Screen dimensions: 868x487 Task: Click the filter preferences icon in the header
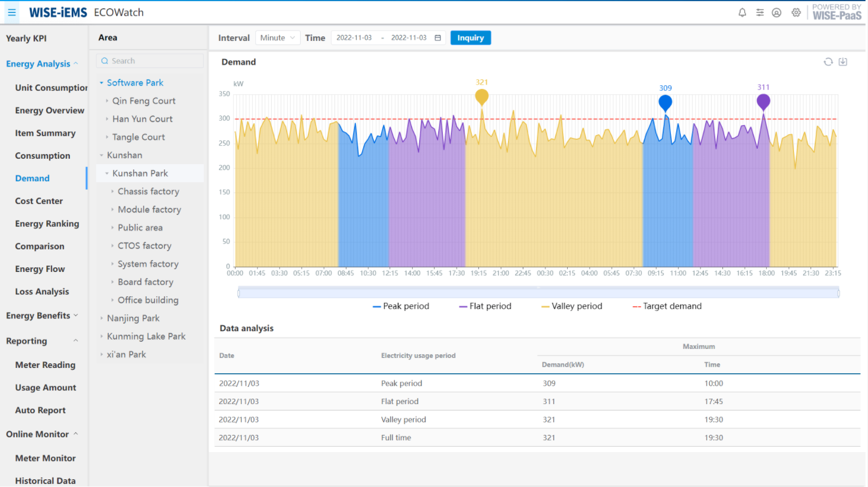(x=760, y=12)
